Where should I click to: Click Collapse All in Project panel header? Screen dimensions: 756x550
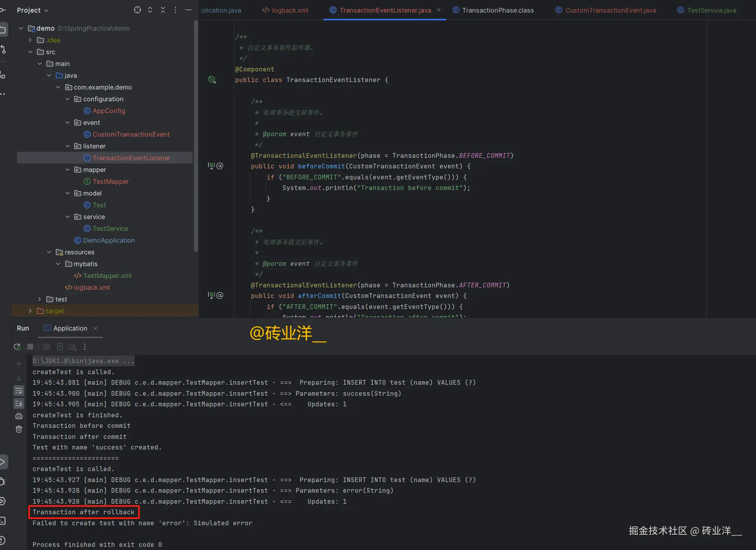(x=163, y=10)
